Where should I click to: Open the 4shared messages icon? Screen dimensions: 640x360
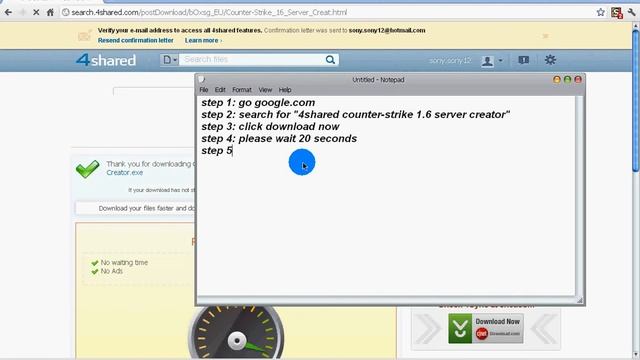(524, 60)
